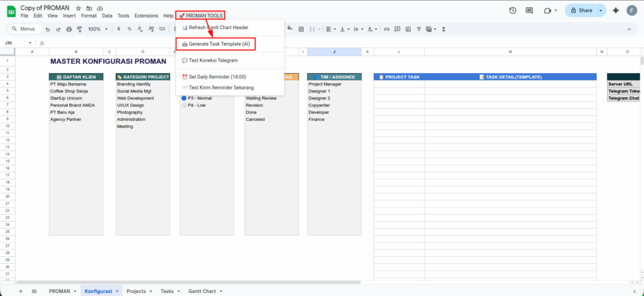Open the zoom 100% dropdown
Screen dimensions: 644x296
coord(97,29)
